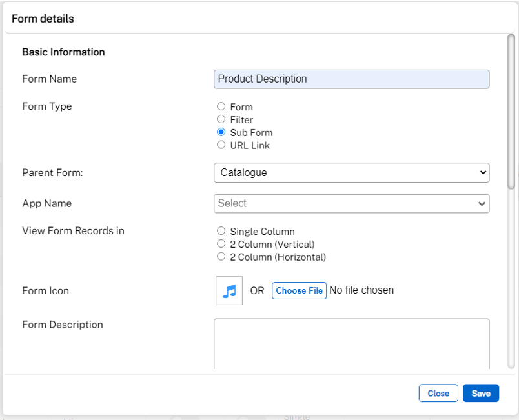Click the Form details header title
The image size is (519, 420).
42,19
